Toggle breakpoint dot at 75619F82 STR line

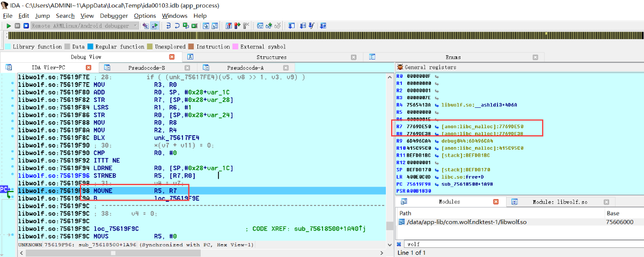click(12, 99)
